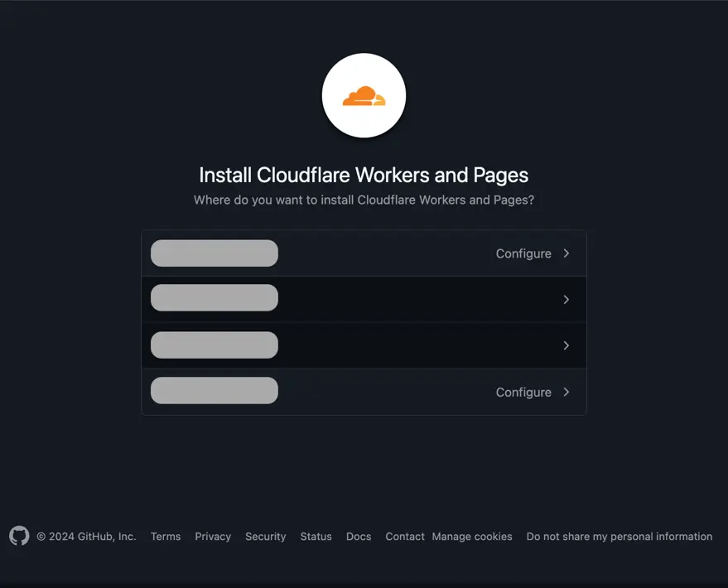
Task: Open the Terms footer link
Action: [166, 537]
